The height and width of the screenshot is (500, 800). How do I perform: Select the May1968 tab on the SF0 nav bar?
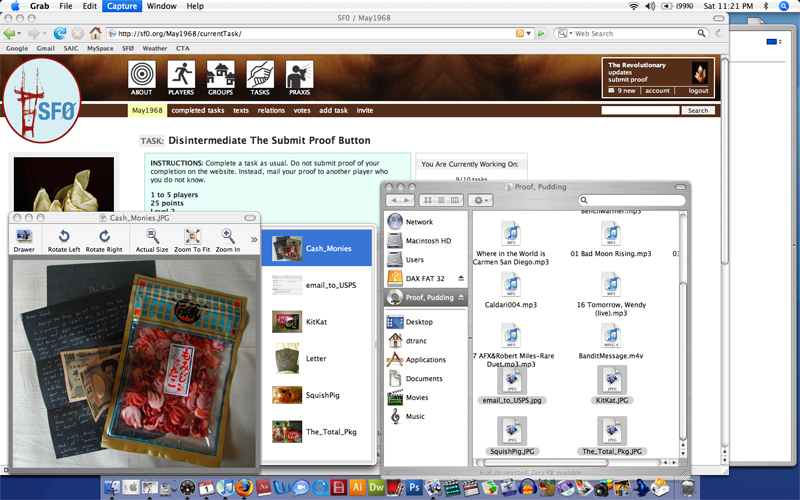pos(147,110)
